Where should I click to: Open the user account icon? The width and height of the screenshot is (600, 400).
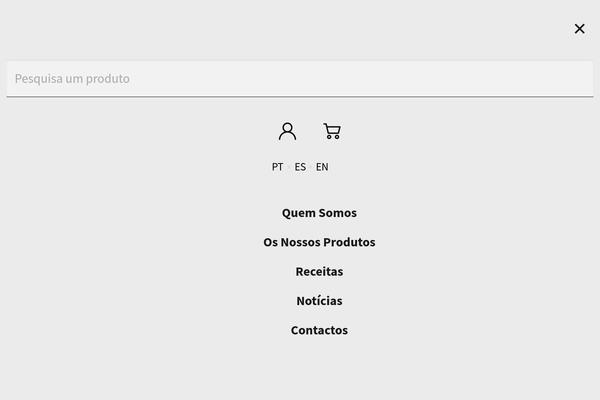[287, 131]
